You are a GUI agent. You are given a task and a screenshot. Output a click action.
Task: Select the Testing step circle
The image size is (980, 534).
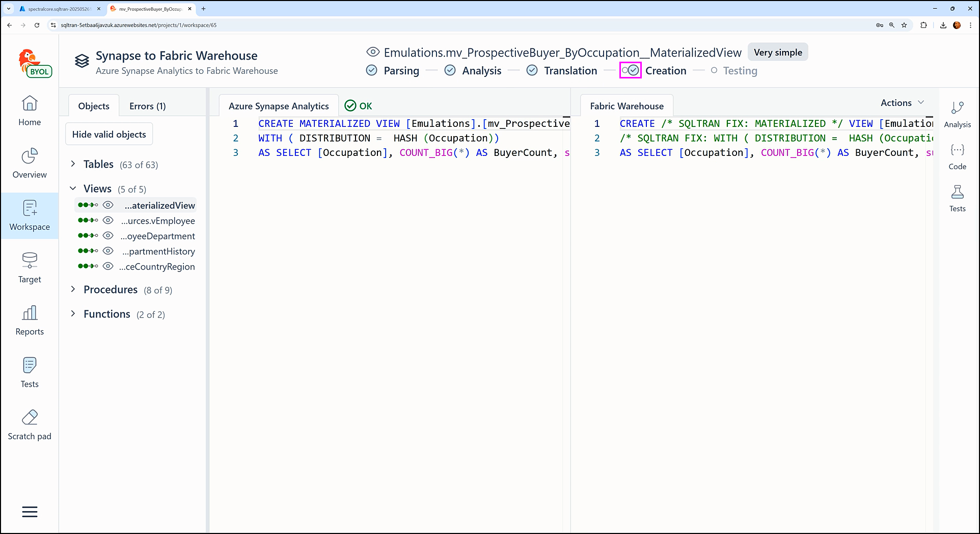(x=714, y=70)
